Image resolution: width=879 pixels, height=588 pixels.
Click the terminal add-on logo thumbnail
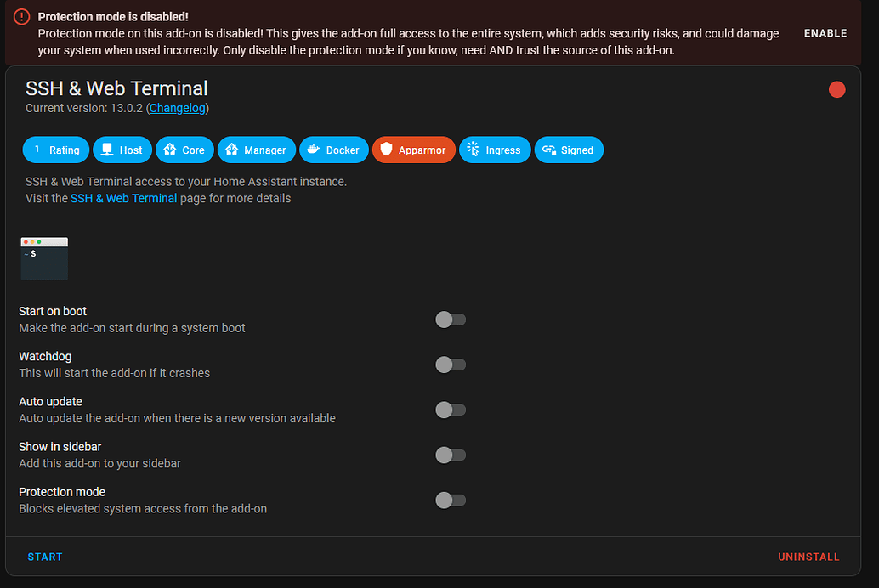pyautogui.click(x=44, y=258)
